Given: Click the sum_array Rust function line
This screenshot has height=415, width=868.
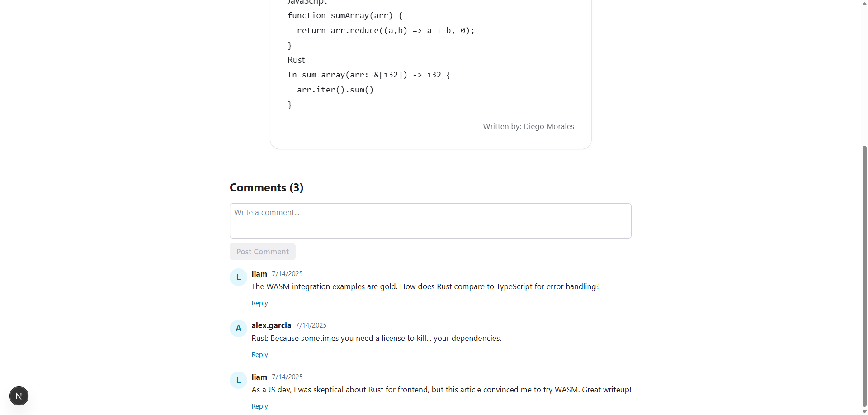Looking at the screenshot, I should point(369,75).
